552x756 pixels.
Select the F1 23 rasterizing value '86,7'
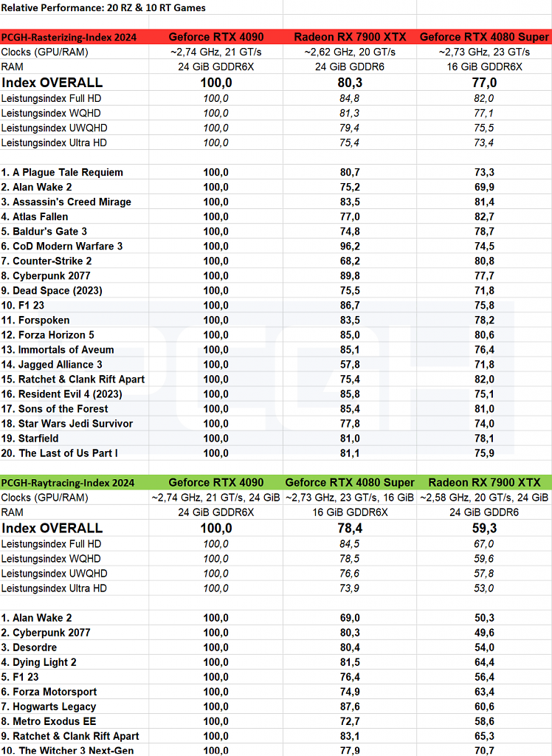[350, 306]
